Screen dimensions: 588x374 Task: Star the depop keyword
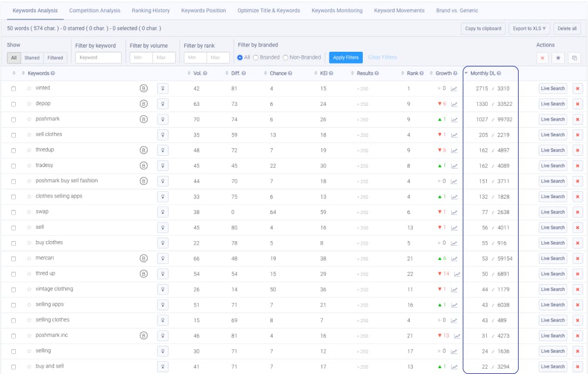point(29,104)
